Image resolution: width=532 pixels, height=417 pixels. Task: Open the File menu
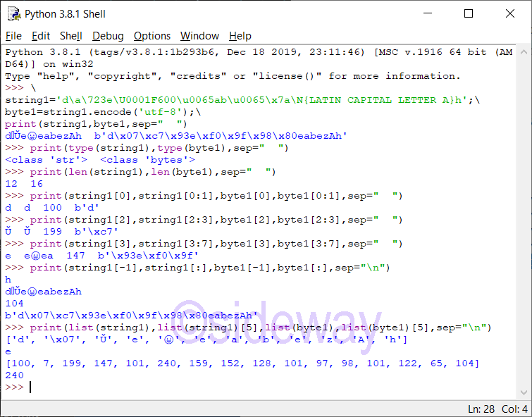(13, 36)
